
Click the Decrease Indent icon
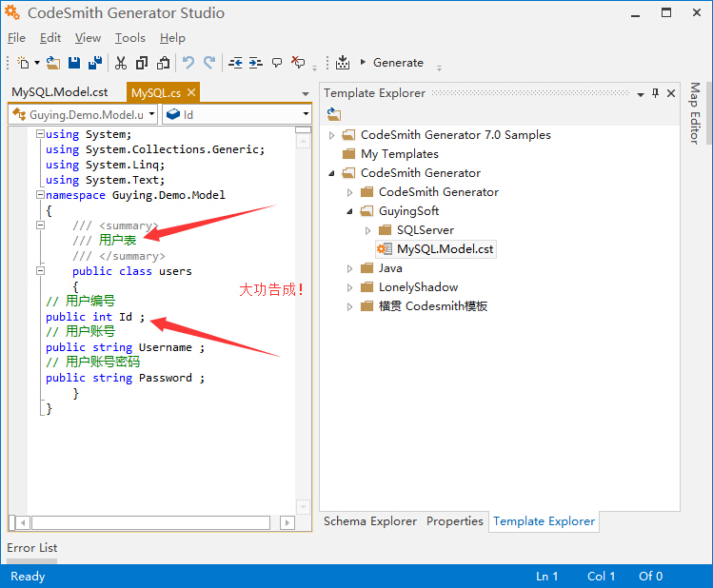[x=235, y=63]
